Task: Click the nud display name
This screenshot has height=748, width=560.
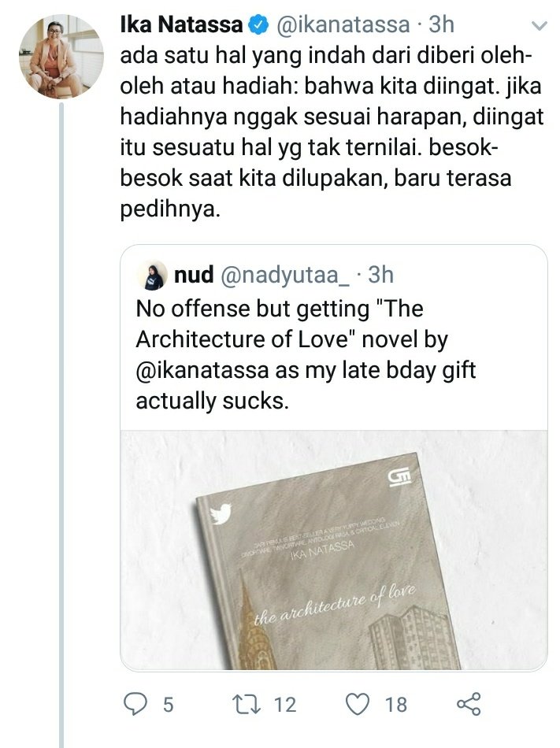Action: click(x=194, y=276)
